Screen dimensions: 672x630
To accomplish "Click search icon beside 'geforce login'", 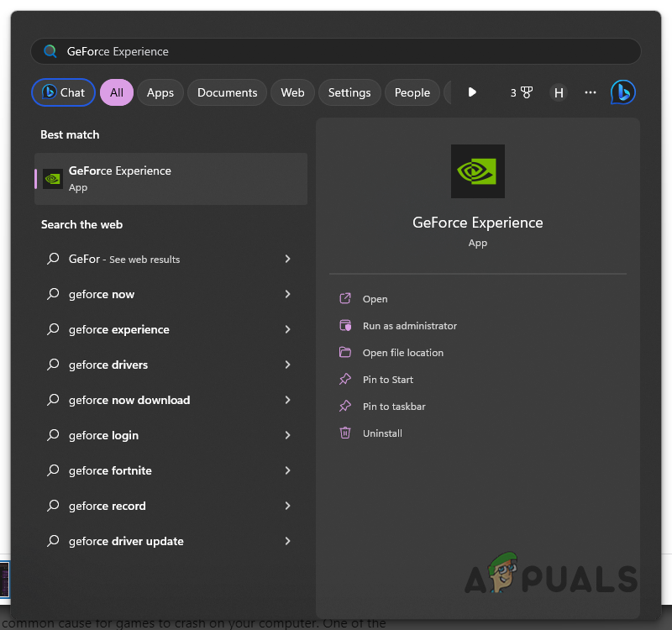I will (53, 435).
